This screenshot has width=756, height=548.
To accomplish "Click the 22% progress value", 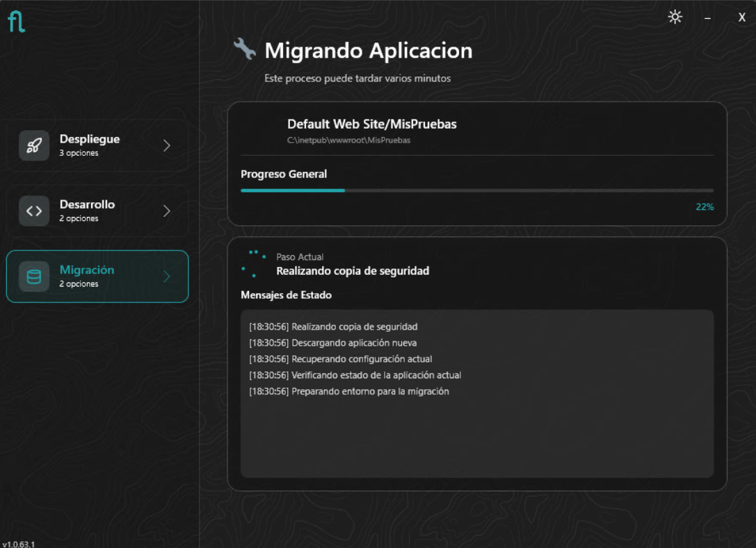I will pos(705,207).
